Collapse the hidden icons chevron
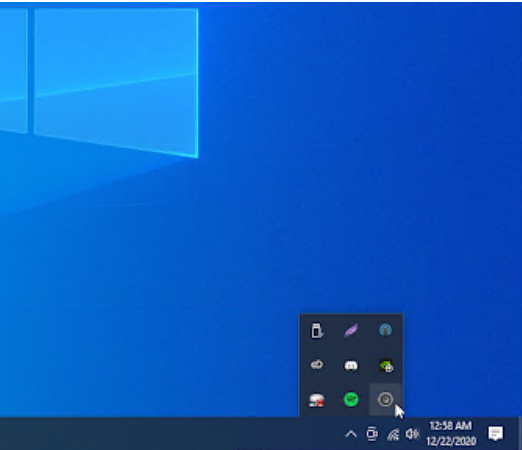Viewport: 522px width, 450px height. click(x=351, y=434)
